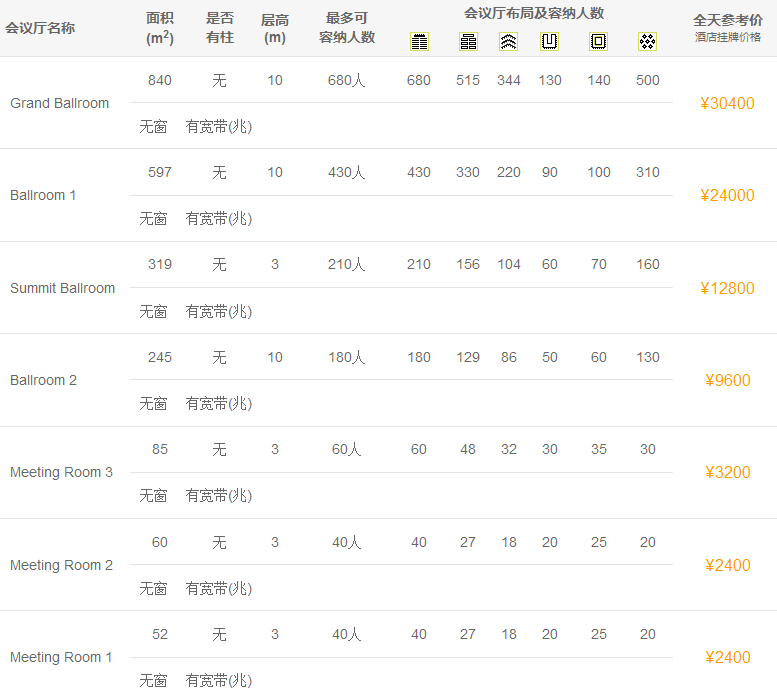Open the Meeting Room 3 entry

pos(61,472)
